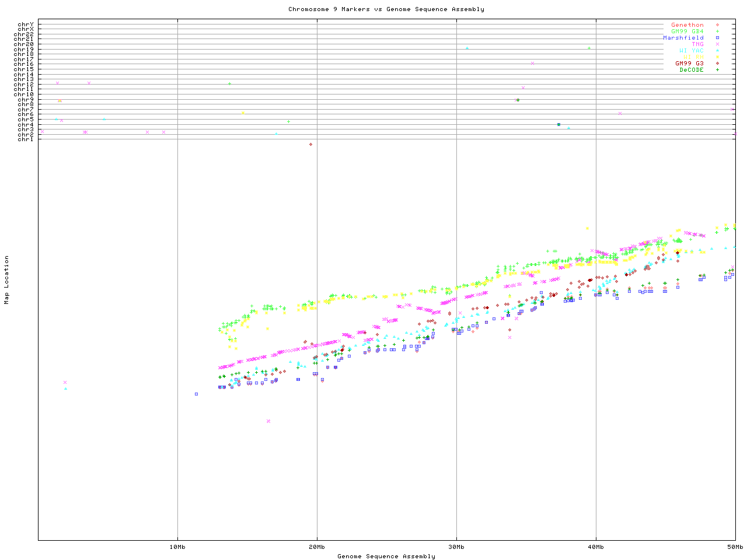
Task: Click the Genethon diamond marker in the legend
Action: click(717, 25)
